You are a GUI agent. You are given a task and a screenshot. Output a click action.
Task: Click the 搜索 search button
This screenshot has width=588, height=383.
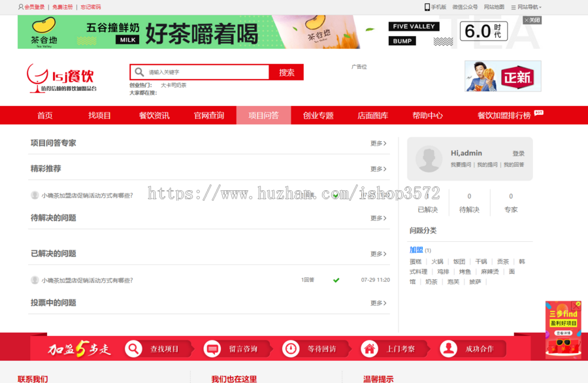click(287, 72)
